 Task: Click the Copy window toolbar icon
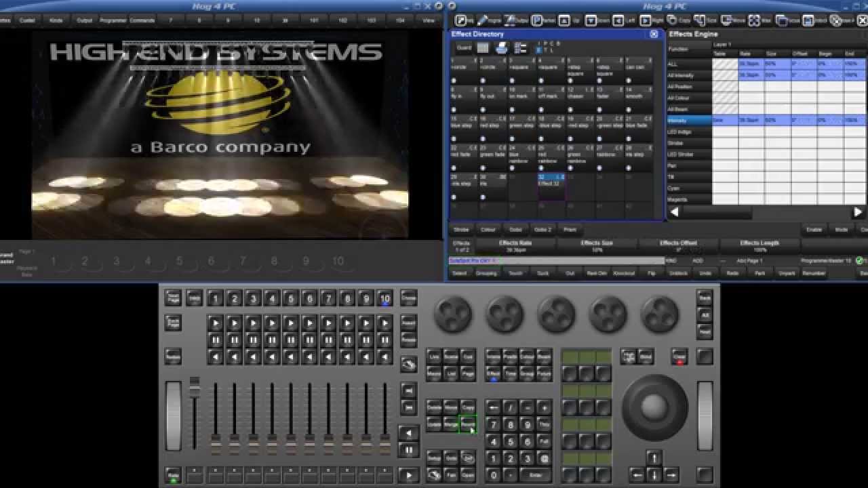(679, 21)
